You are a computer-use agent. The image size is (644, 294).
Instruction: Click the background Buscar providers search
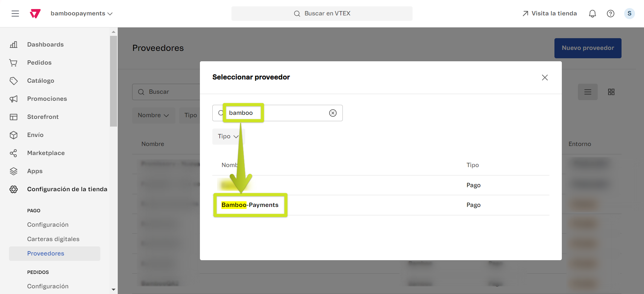[166, 92]
